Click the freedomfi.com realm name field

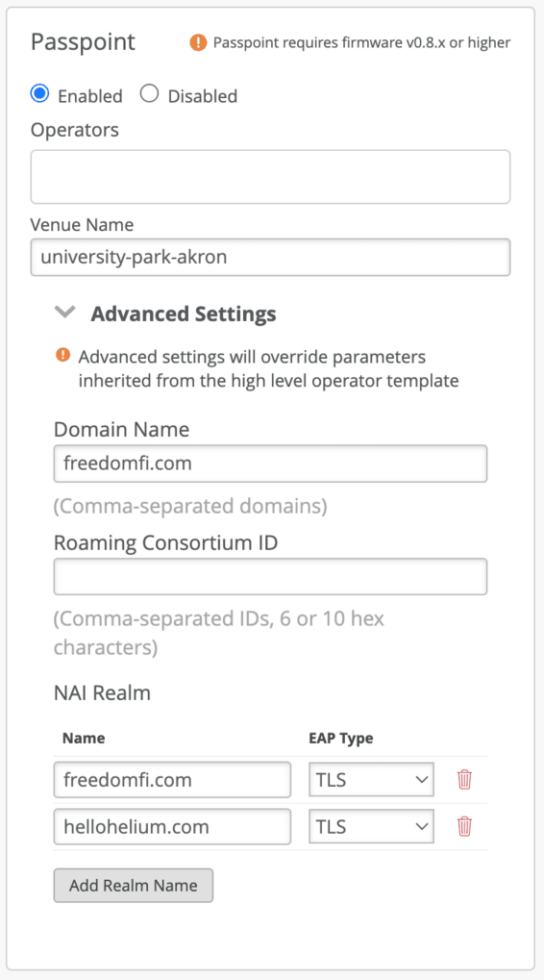pyautogui.click(x=172, y=779)
